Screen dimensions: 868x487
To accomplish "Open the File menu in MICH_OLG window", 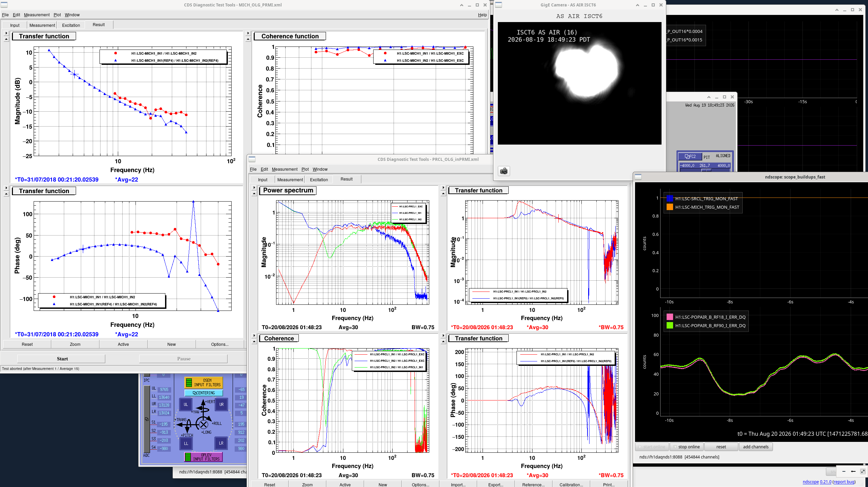I will click(5, 15).
